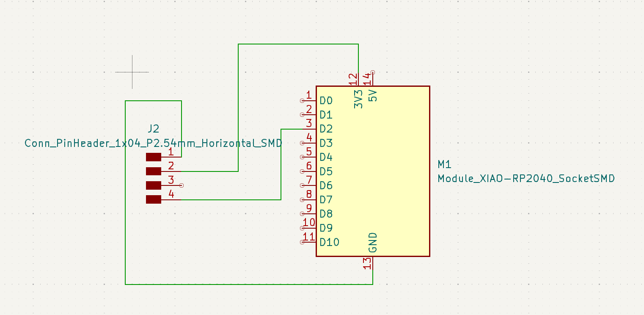
Task: Select the Module_XIAO-RP2040_SocketSMD value text
Action: point(526,179)
